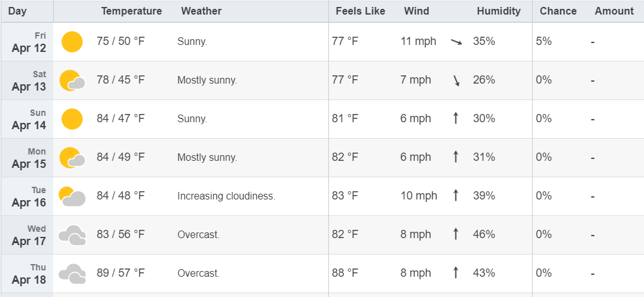Screen dimensions: 644x297
Task: Click the mostly sunny icon for Sat Apr 13
Action: coord(72,80)
